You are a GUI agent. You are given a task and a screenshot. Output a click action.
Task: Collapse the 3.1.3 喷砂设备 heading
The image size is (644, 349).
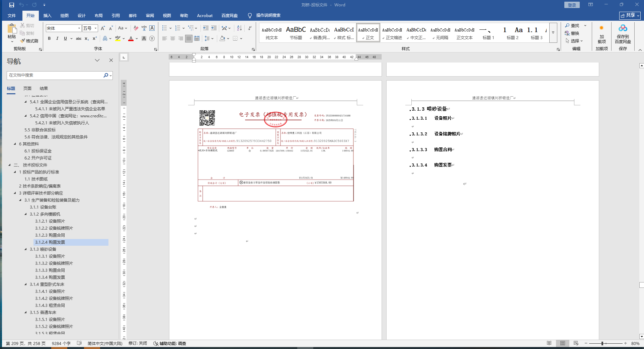26,249
